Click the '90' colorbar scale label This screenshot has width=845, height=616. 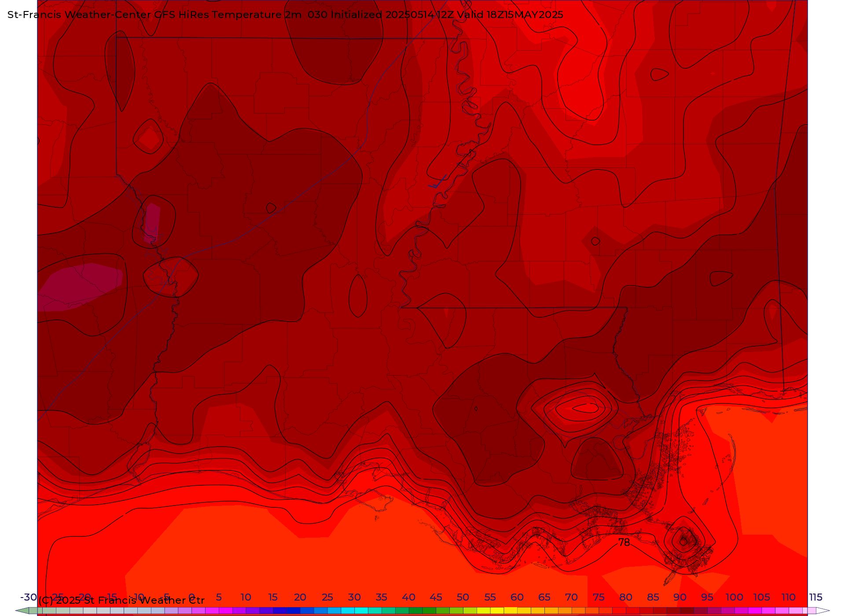[680, 597]
